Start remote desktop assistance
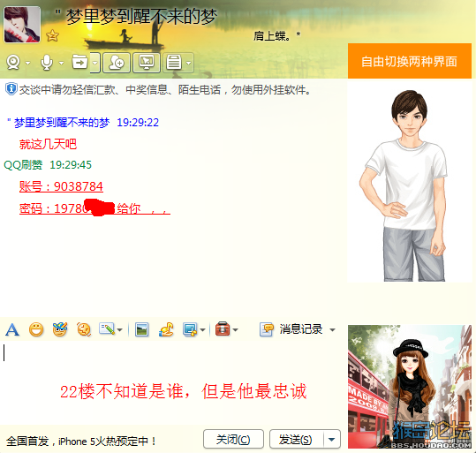476x453 pixels. point(147,63)
